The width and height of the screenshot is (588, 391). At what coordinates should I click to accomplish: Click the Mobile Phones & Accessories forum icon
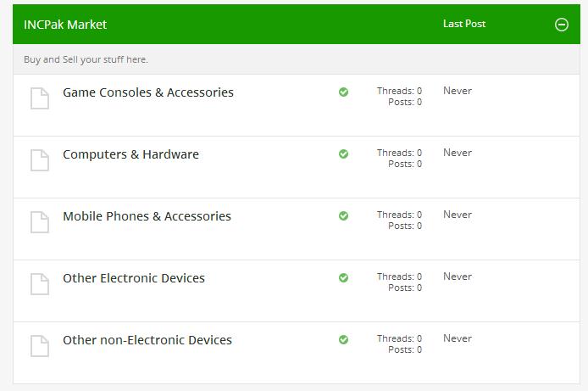[x=40, y=222]
